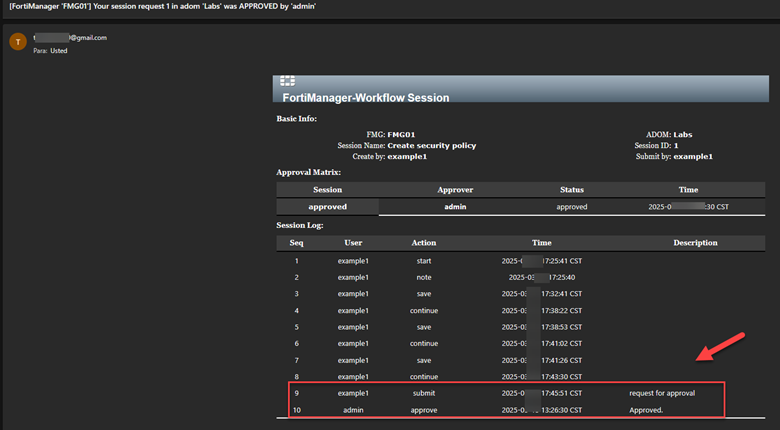The height and width of the screenshot is (430, 780).
Task: Click the 'start' action in row 1
Action: click(424, 261)
